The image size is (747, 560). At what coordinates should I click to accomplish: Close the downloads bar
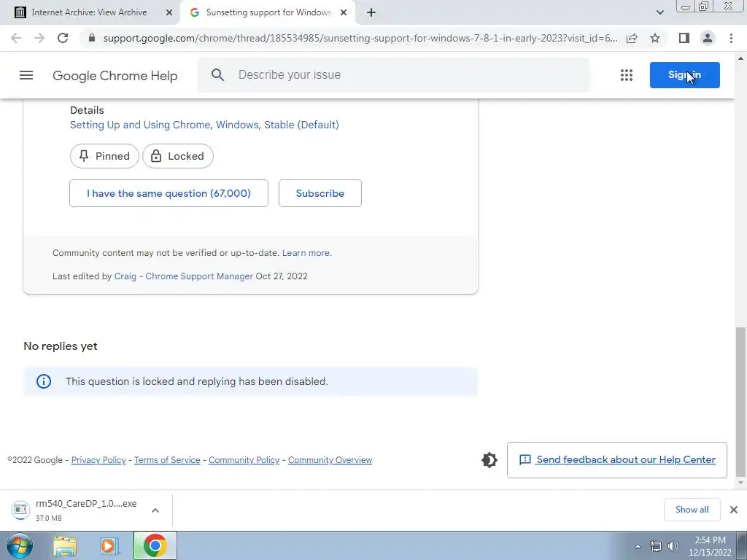click(734, 510)
